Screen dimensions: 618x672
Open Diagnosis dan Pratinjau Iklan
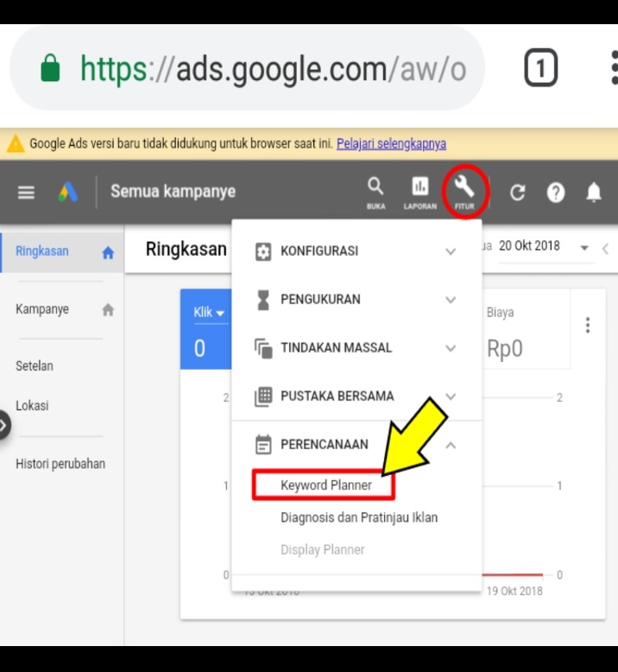pyautogui.click(x=359, y=517)
